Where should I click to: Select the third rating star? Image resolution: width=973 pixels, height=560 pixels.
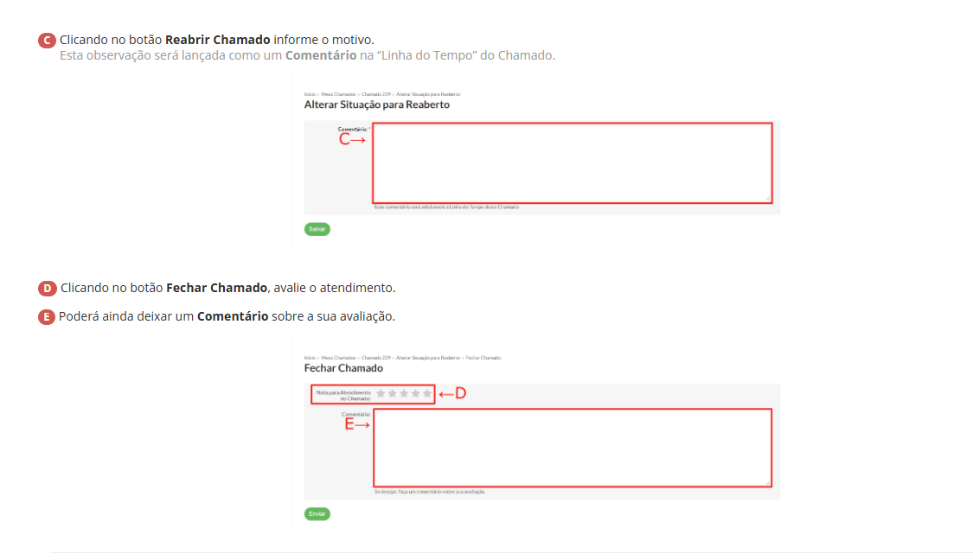(404, 394)
